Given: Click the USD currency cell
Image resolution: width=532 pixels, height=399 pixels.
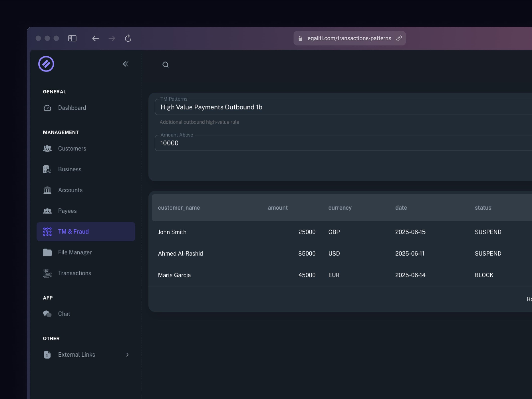Looking at the screenshot, I should [x=334, y=254].
